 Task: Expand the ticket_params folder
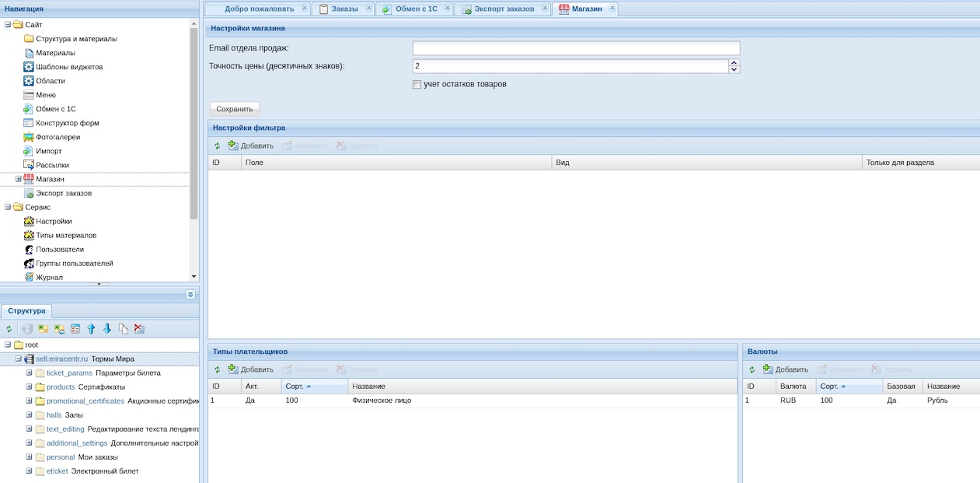(29, 373)
